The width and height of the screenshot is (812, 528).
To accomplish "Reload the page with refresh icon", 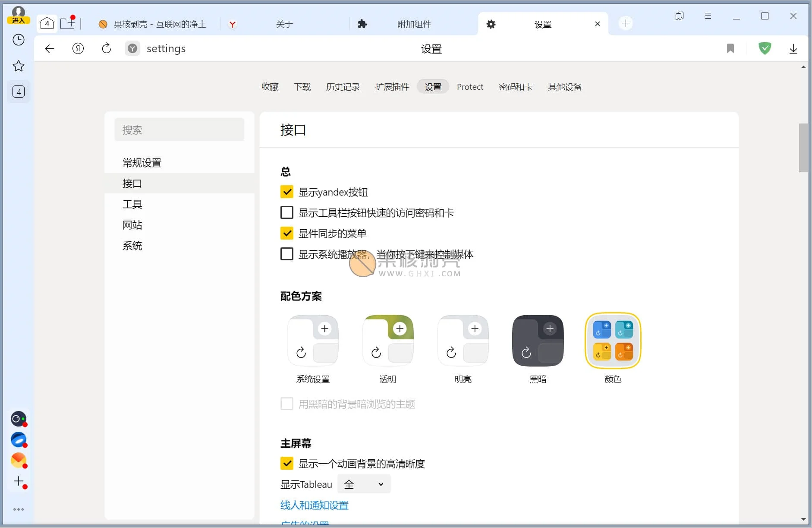I will tap(107, 48).
